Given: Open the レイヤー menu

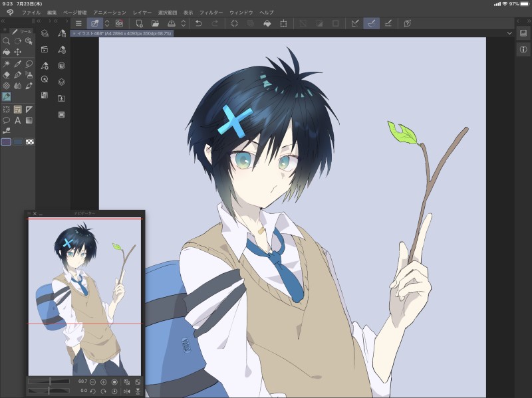Looking at the screenshot, I should tap(142, 13).
